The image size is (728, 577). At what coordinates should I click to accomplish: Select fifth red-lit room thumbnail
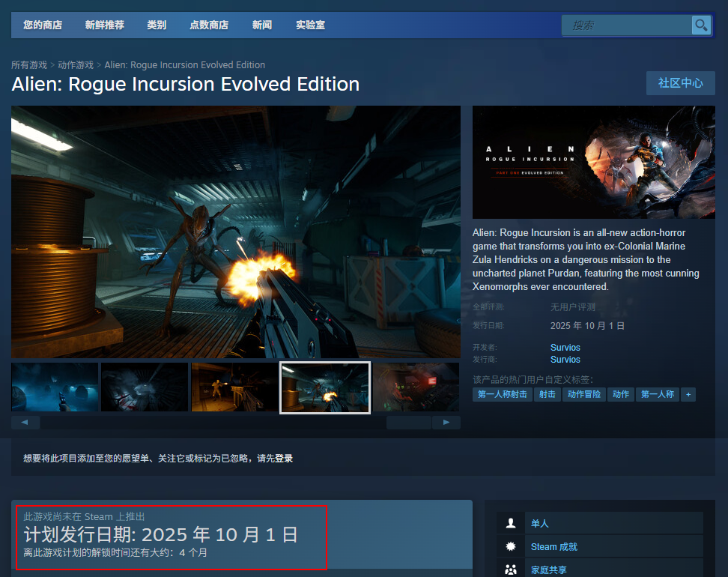[x=416, y=387]
